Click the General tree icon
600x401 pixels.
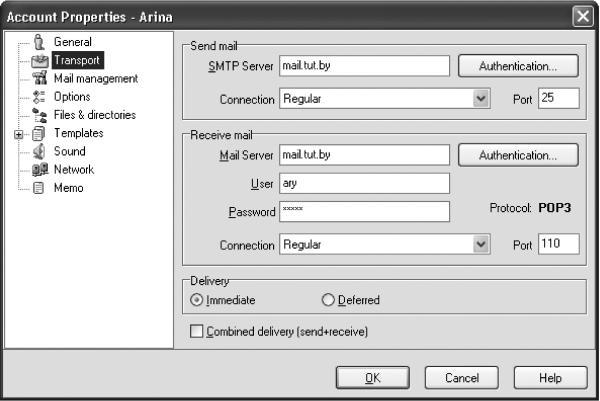[40, 42]
